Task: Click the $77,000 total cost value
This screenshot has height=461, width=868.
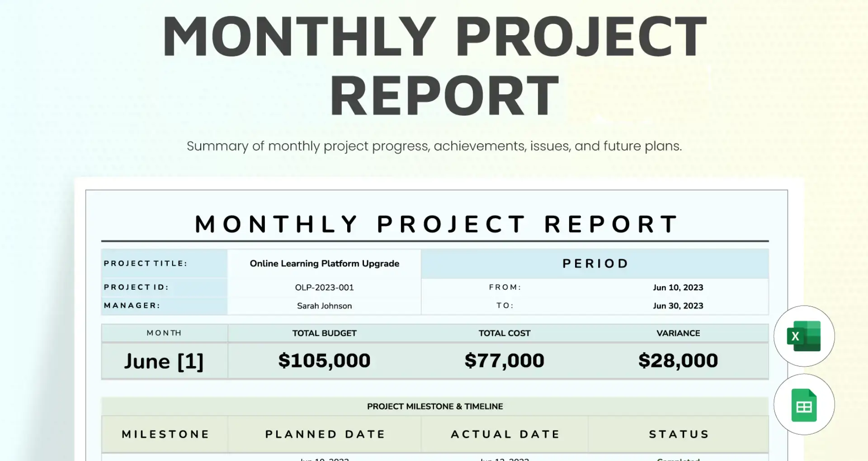Action: [504, 361]
